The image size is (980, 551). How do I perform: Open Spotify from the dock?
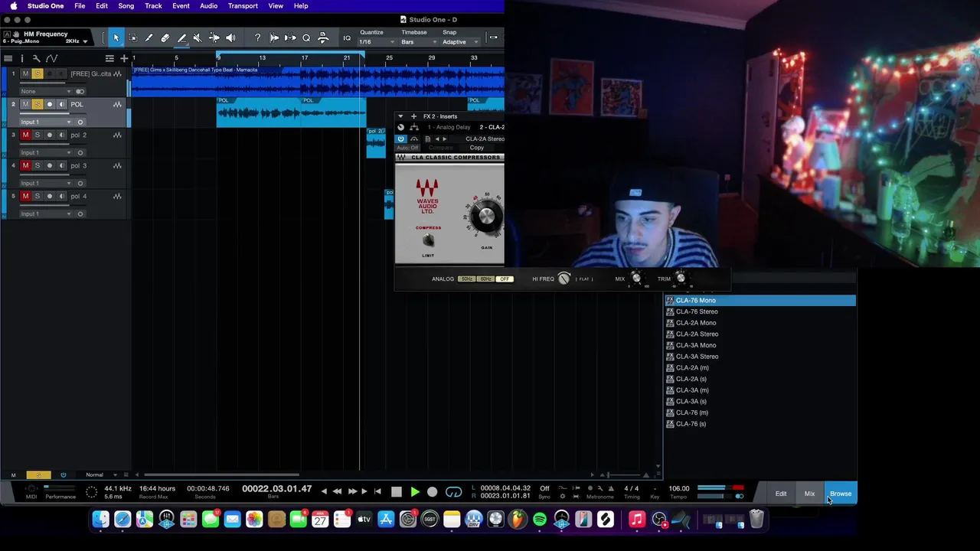click(540, 520)
